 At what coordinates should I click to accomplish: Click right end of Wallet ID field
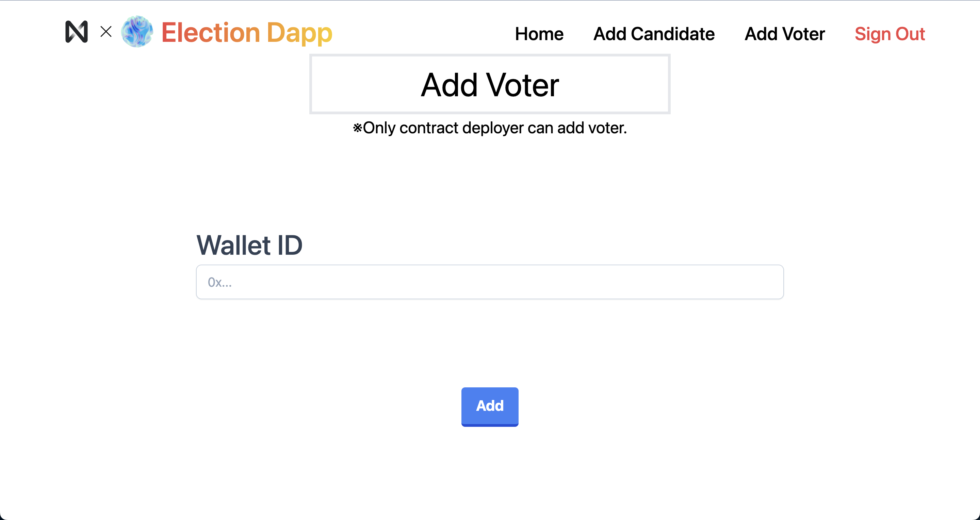[x=768, y=282]
